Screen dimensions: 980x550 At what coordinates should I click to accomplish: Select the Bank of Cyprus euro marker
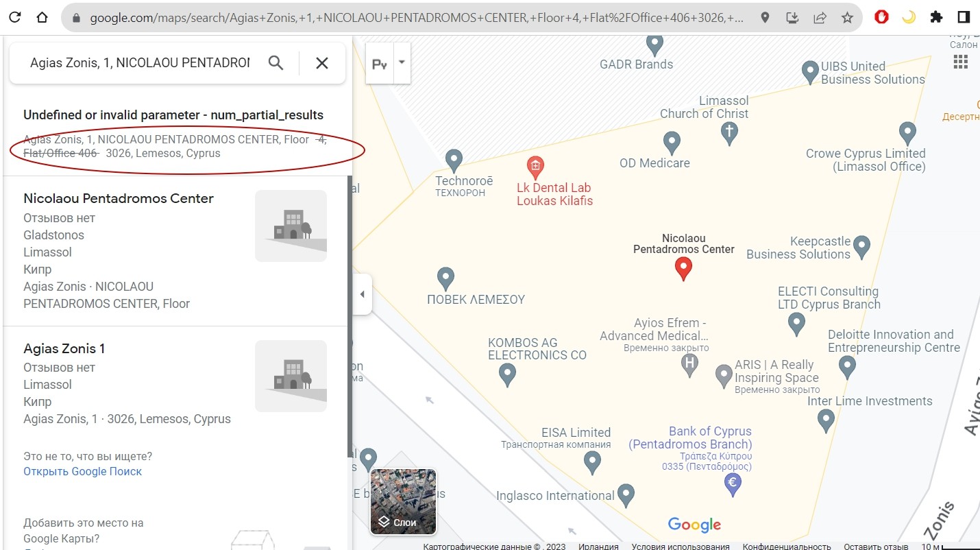point(733,484)
